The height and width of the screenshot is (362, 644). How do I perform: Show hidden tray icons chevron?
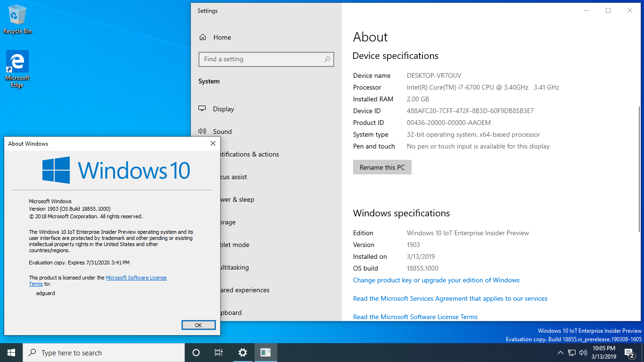click(x=560, y=353)
